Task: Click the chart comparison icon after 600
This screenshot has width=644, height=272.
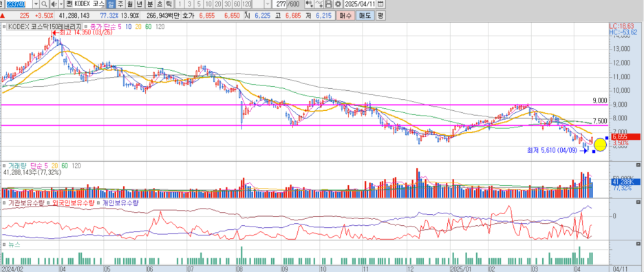Action: [309, 5]
